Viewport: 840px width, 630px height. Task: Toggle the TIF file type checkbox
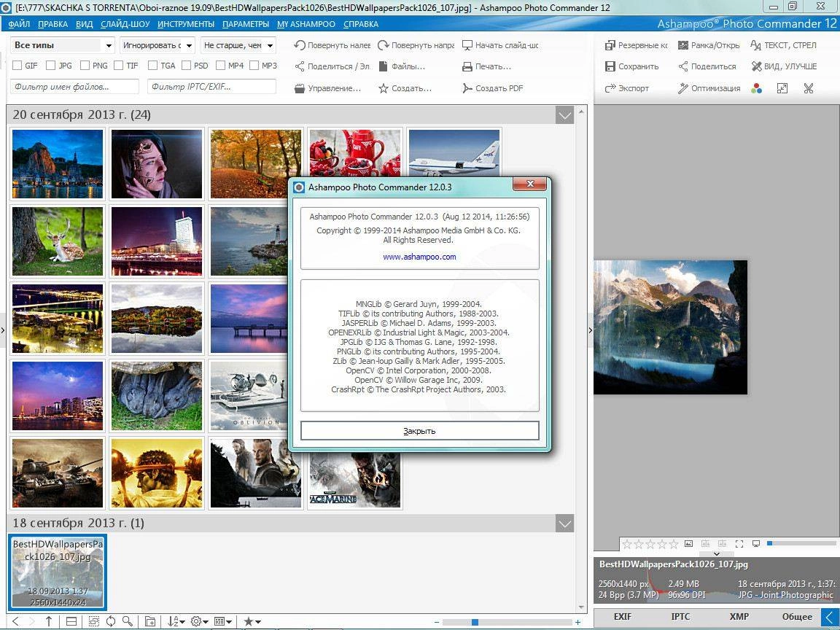(x=119, y=66)
